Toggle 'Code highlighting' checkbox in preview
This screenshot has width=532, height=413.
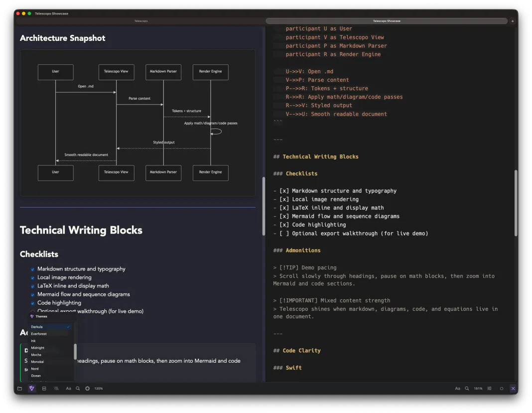pos(32,303)
